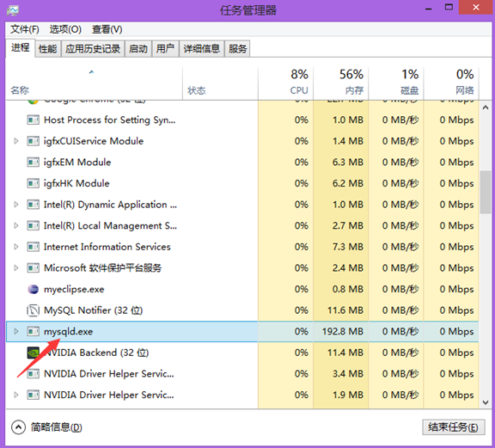Expand the Microsoft 软件保护平台服务 group
495x448 pixels.
point(16,268)
